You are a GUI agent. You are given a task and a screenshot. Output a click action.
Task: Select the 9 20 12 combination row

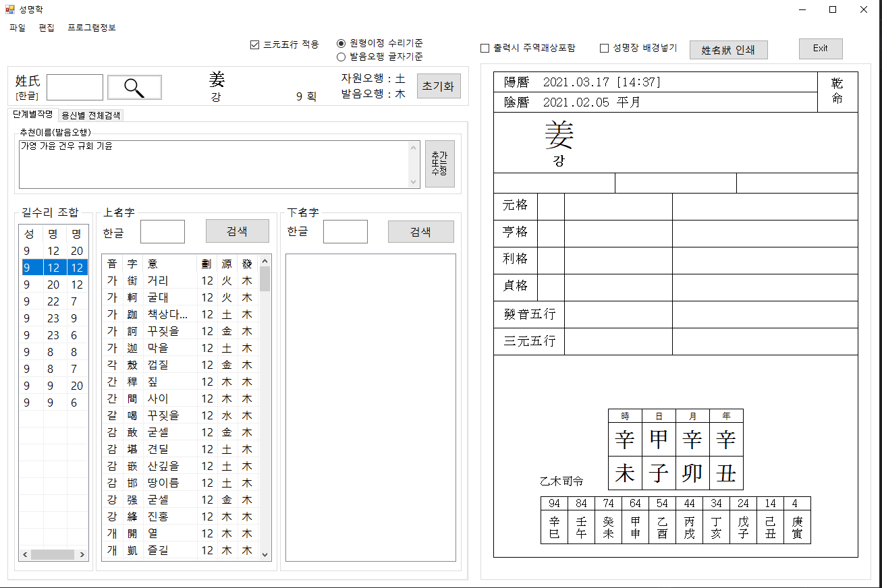[54, 285]
